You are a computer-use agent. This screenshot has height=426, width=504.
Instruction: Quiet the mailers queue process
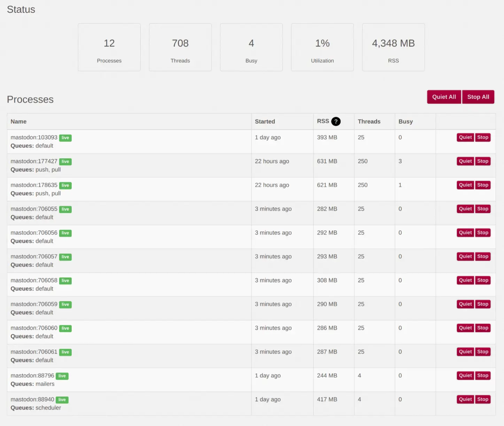465,375
